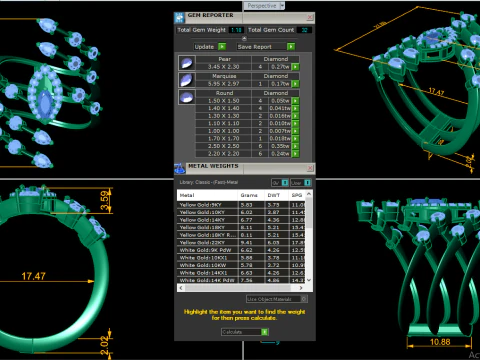The height and width of the screenshot is (360, 480).
Task: Select the Yellow Gold:10KY row
Action: (241, 212)
